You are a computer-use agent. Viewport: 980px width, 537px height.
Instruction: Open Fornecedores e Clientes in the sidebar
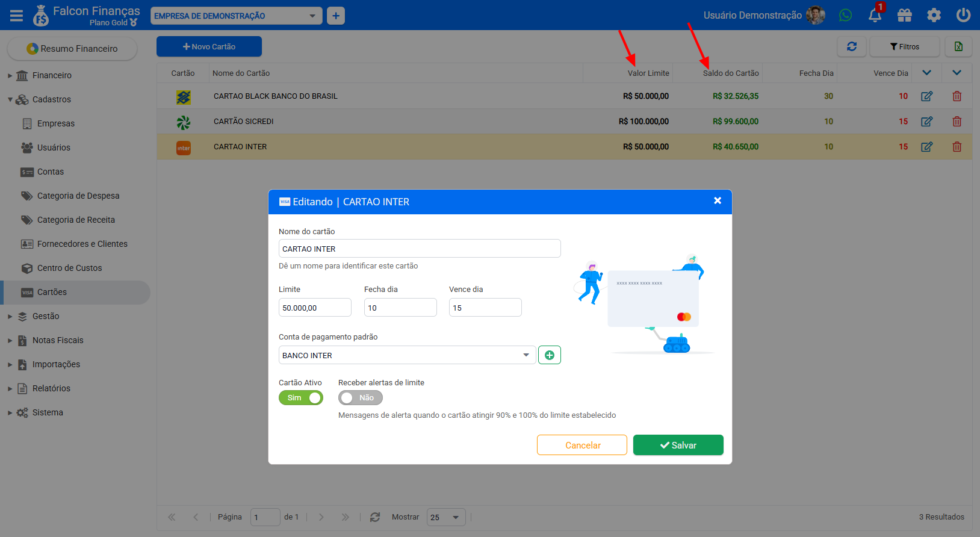pos(82,244)
